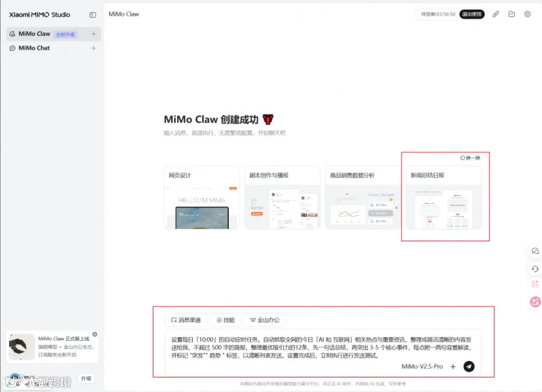Open the link icon in header
Viewport: 542px width, 392px height.
[x=496, y=14]
